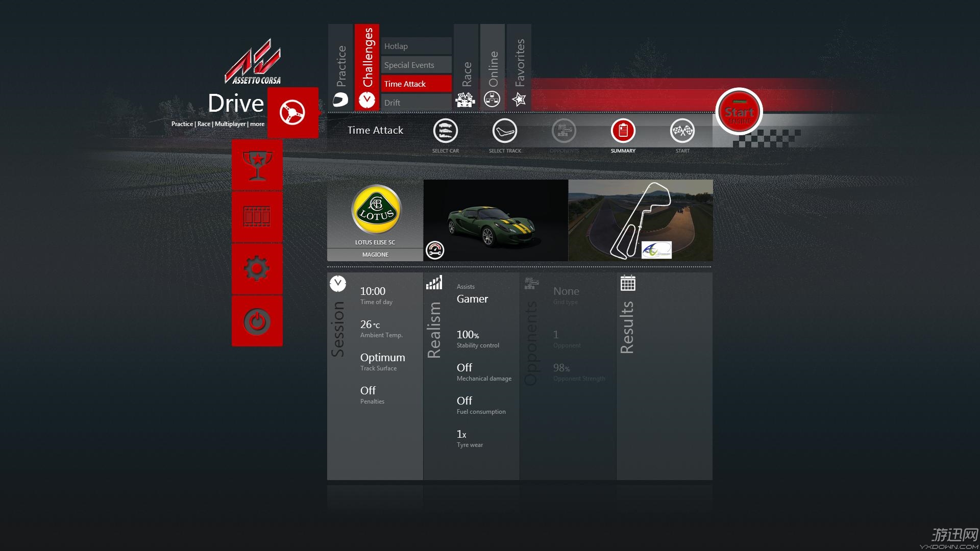Click the checkered flag Start step icon
This screenshot has height=551, width=980.
click(682, 131)
